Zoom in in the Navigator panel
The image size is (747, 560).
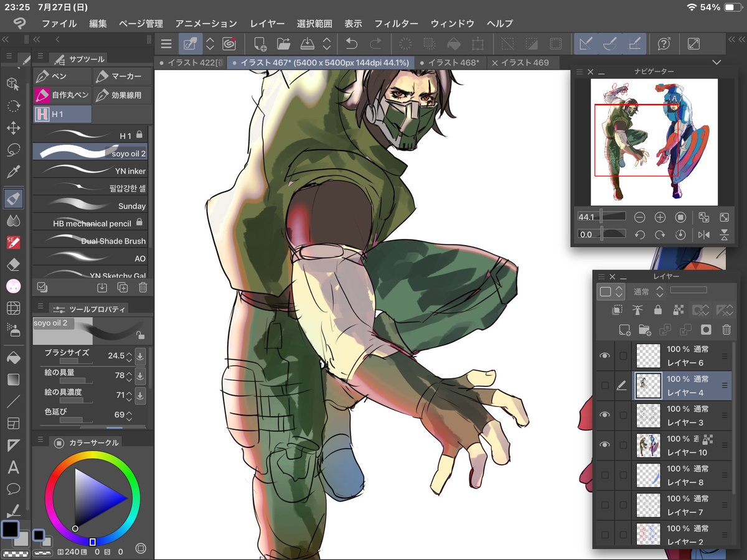[x=660, y=217]
